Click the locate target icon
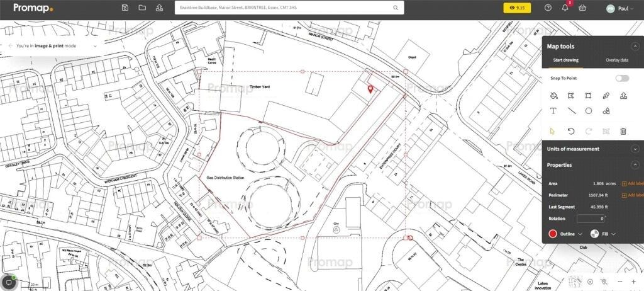Viewport: 644px width, 291px height. coord(590,282)
